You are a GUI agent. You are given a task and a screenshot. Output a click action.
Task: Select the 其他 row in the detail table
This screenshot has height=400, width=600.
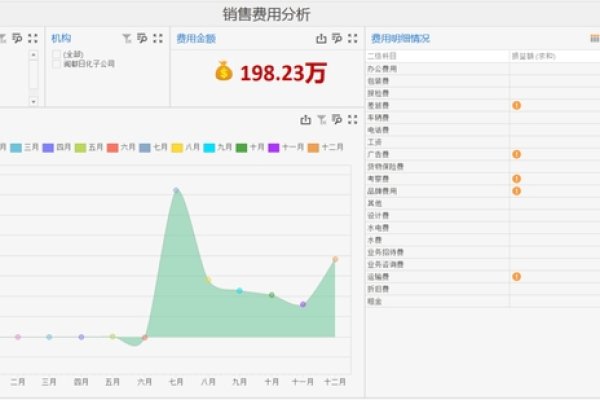coord(483,203)
